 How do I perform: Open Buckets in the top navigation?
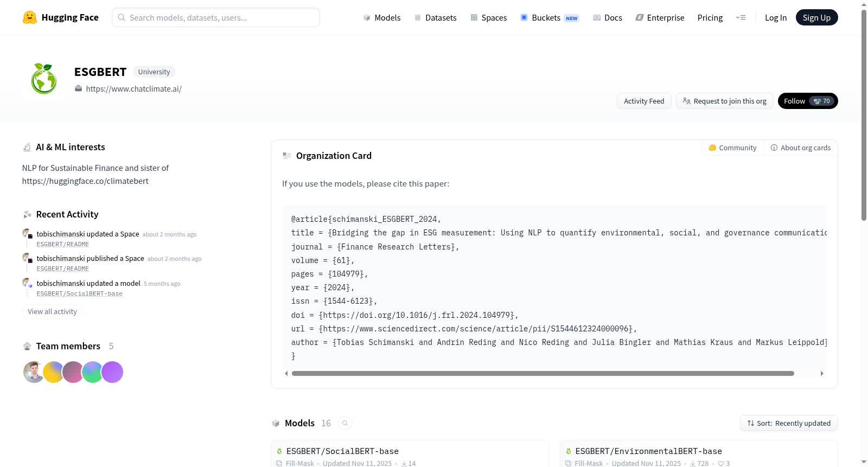tap(550, 18)
